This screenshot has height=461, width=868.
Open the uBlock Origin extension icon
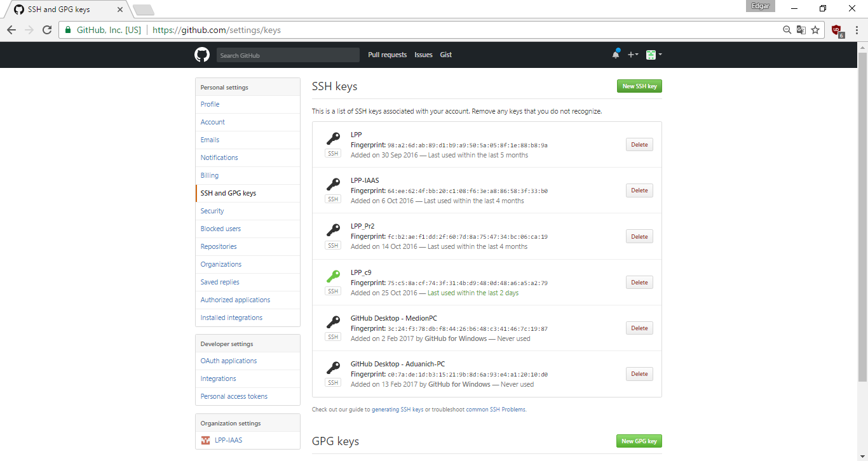(837, 29)
